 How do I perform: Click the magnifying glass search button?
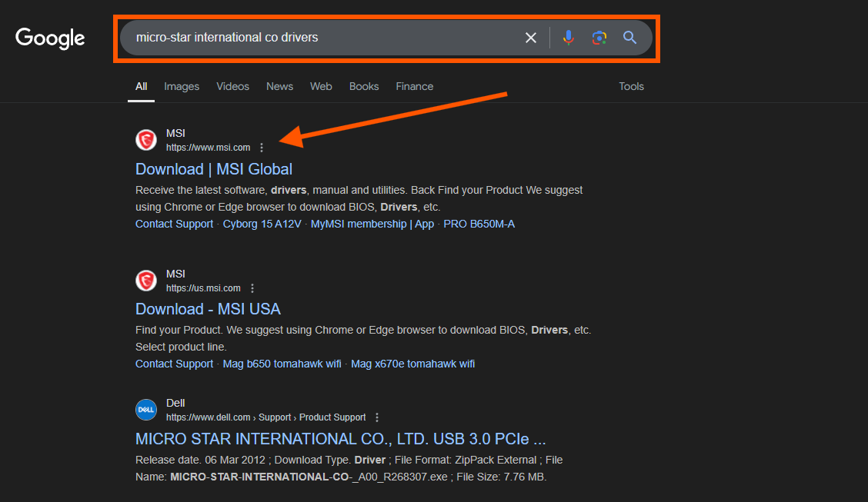[x=630, y=38]
